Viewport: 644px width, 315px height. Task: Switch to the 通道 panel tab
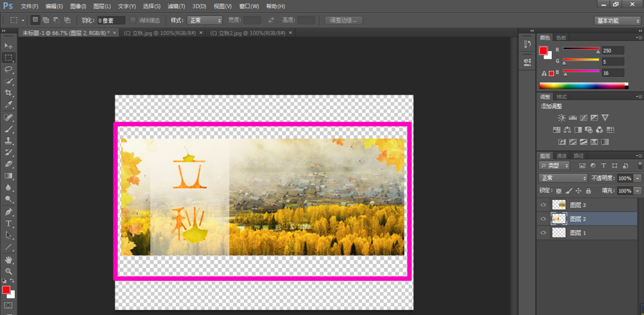click(562, 156)
